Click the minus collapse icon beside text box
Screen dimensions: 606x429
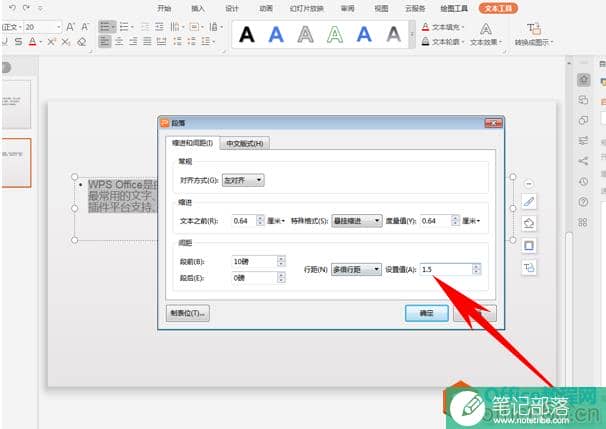pos(529,184)
